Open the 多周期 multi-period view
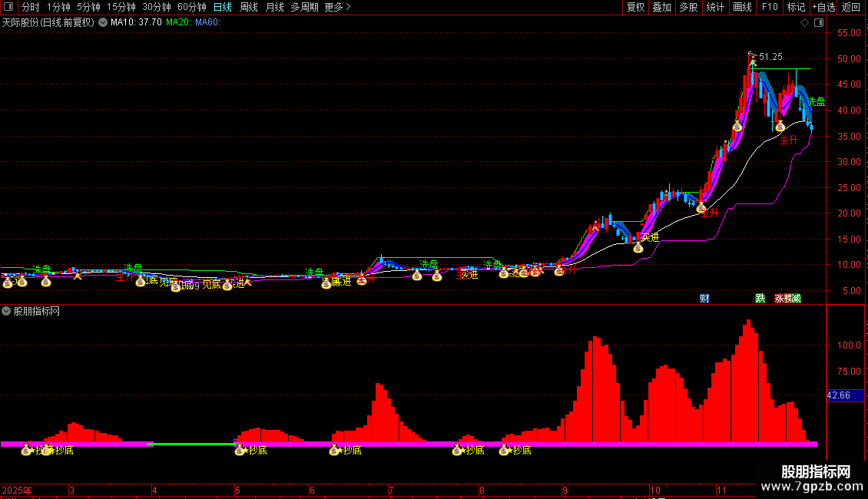This screenshot has height=499, width=868. (304, 7)
